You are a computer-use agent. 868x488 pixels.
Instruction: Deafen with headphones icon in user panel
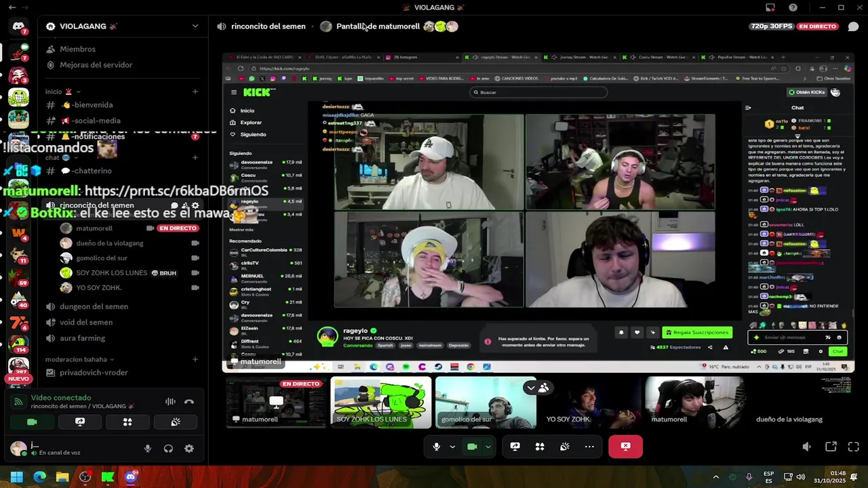coord(168,449)
